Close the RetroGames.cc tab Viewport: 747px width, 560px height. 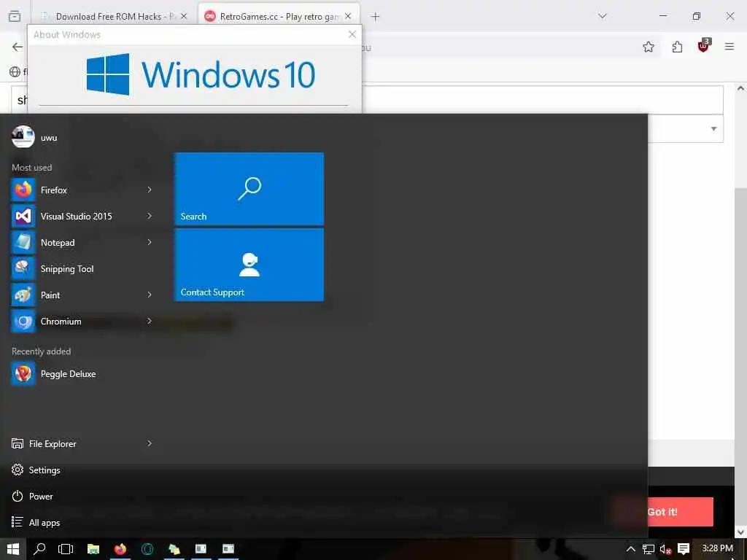[x=348, y=16]
